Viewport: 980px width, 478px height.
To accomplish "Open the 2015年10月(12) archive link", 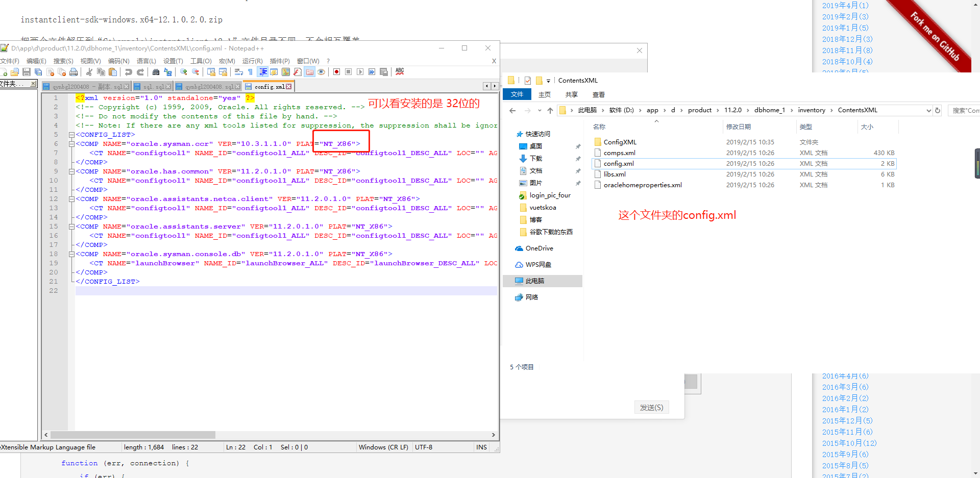I will 849,443.
